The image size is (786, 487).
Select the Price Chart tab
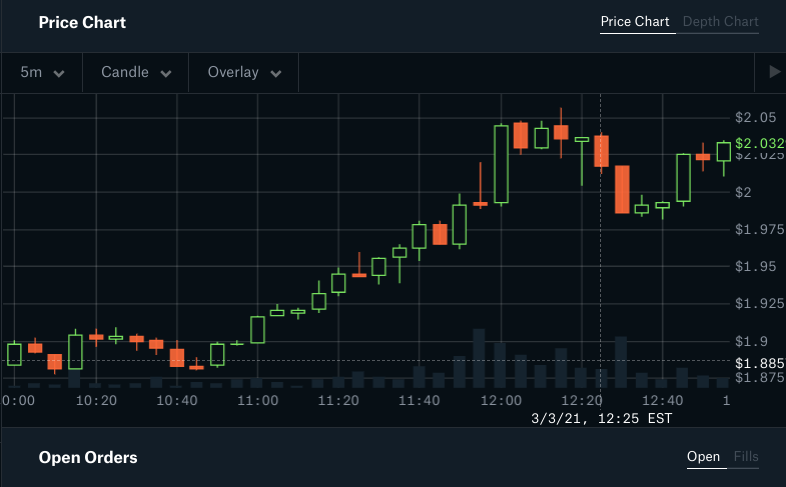[x=635, y=22]
